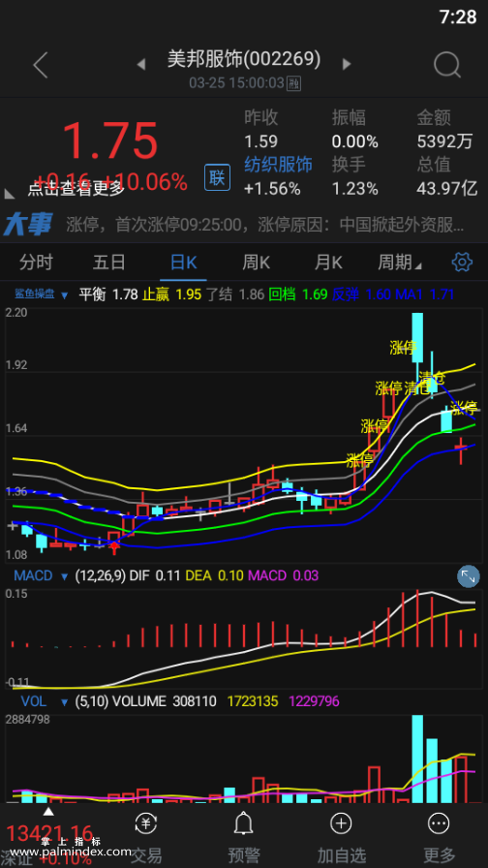
Task: Go to previous stock arrow
Action: coord(141,64)
